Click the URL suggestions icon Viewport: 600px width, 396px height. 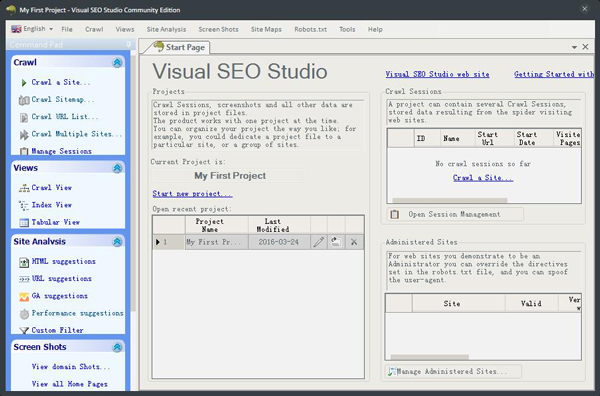click(24, 279)
